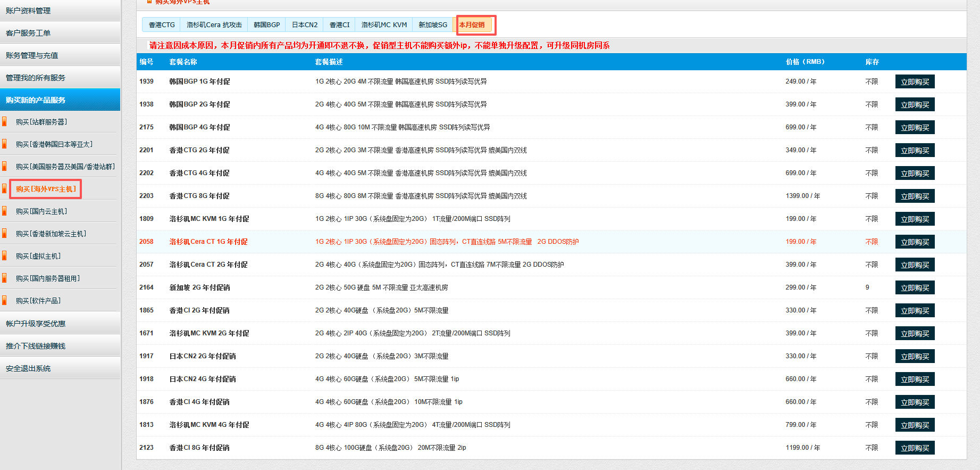Open 购买[国内云主机] link

click(41, 211)
